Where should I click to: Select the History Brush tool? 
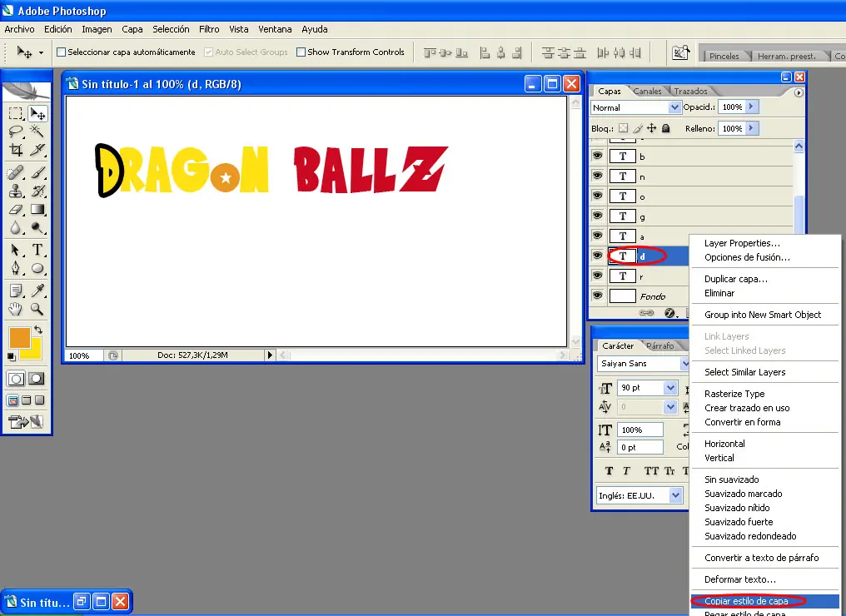point(37,191)
